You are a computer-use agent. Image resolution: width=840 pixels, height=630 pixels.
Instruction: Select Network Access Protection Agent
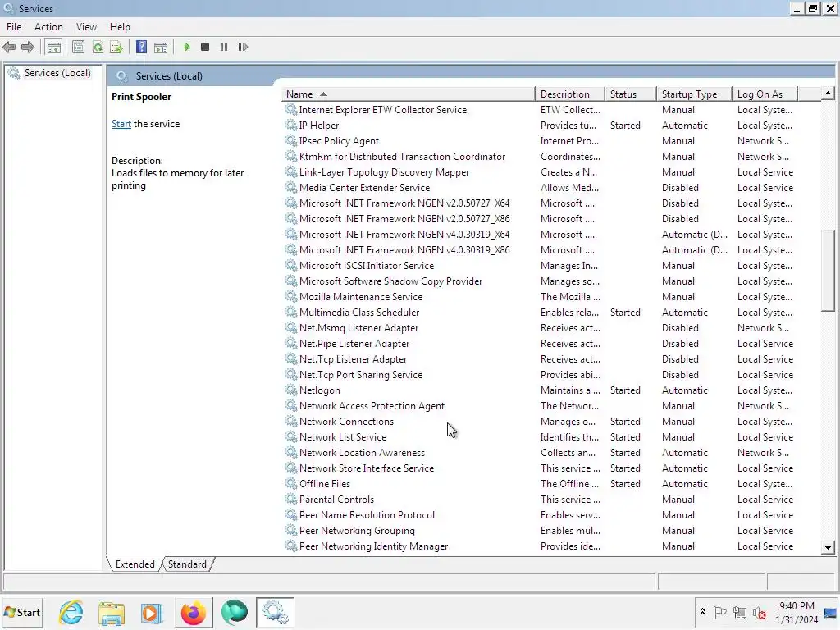[372, 406]
